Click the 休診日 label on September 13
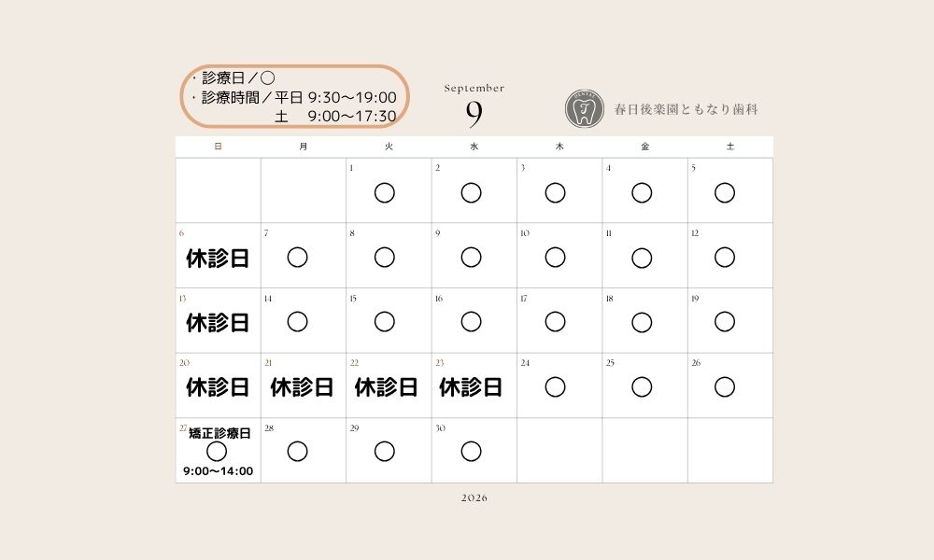This screenshot has height=560, width=934. [218, 323]
